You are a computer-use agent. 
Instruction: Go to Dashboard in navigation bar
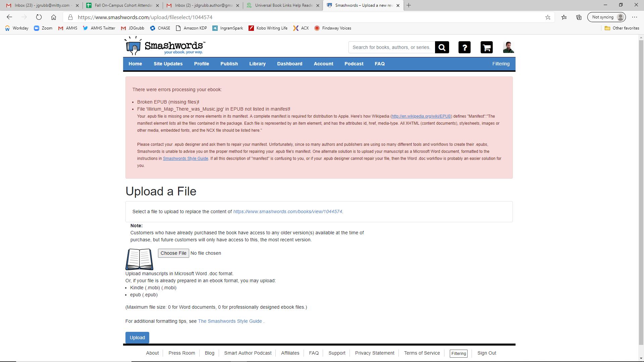point(289,64)
